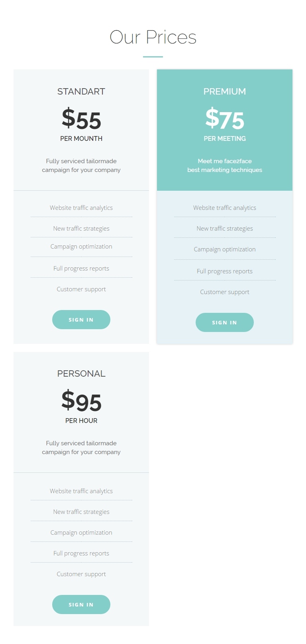The image size is (306, 644).
Task: Select the STANDART plan title
Action: [x=81, y=91]
